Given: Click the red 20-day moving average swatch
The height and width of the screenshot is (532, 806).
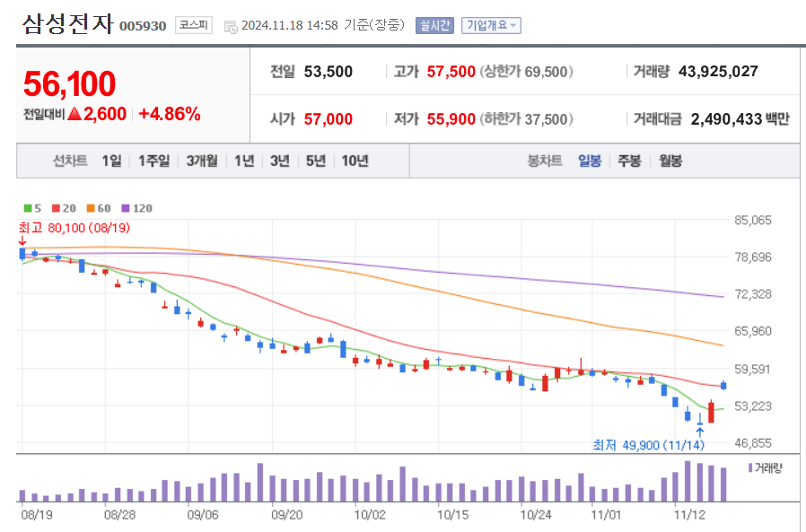Looking at the screenshot, I should pos(56,208).
